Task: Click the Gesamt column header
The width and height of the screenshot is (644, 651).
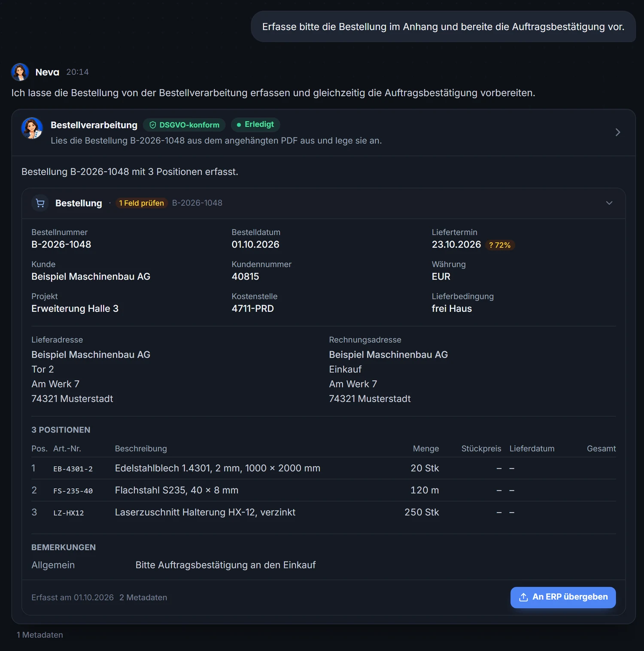Action: 601,449
